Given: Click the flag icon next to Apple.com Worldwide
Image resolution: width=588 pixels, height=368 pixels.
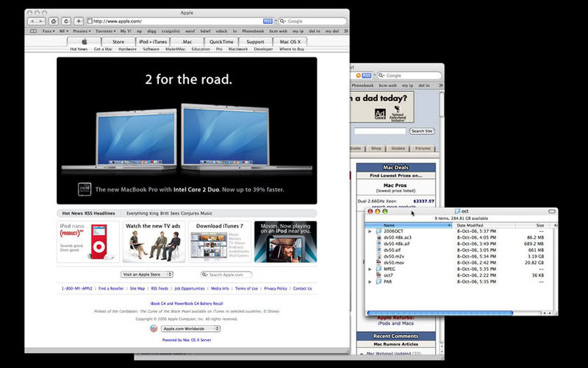Looking at the screenshot, I should [x=154, y=328].
